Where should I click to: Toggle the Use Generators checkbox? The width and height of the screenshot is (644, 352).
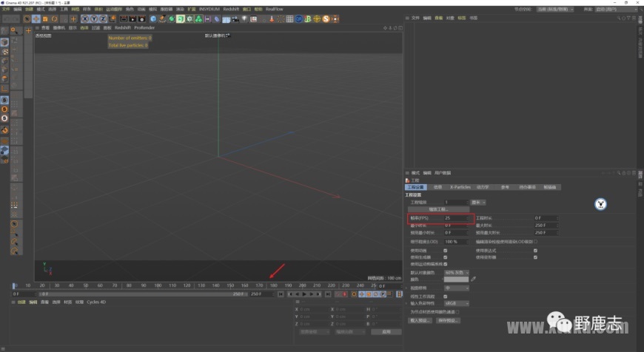tap(445, 257)
